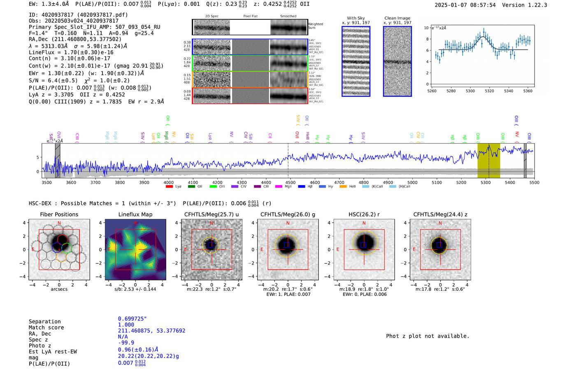Click the LineFlux = 1.70(±0.30)e-16 value
This screenshot has width=576, height=392.
tap(71, 53)
